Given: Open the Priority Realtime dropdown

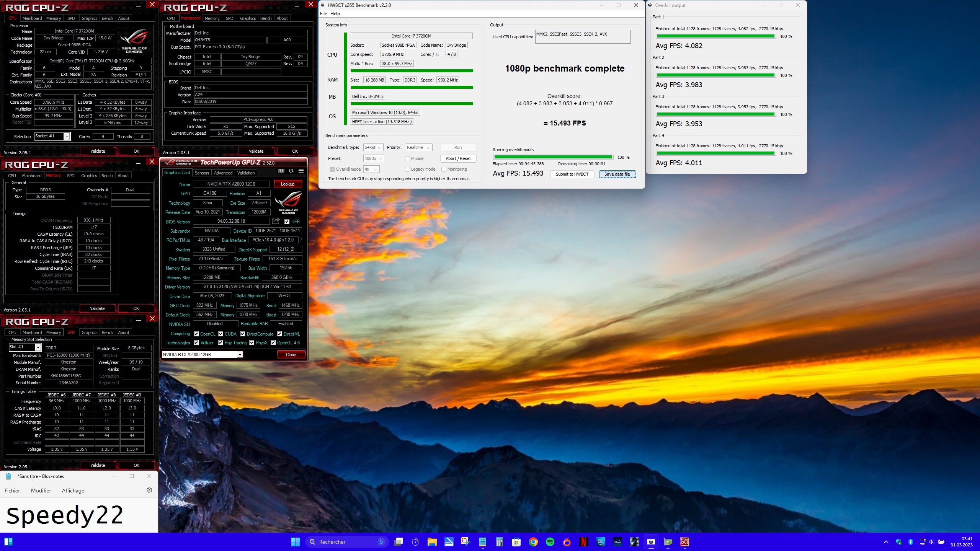Looking at the screenshot, I should 419,147.
